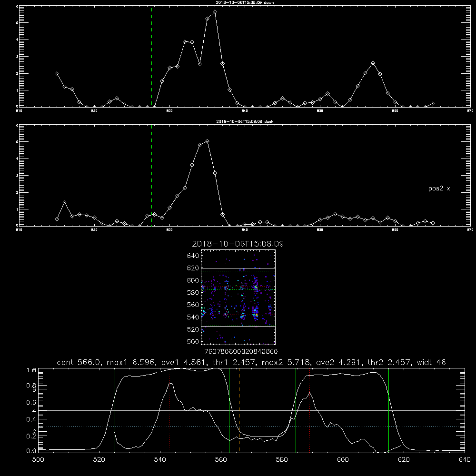Screen dimensions: 476x476
Task: Select the first diamond data point in dawn plot
Action: click(57, 73)
